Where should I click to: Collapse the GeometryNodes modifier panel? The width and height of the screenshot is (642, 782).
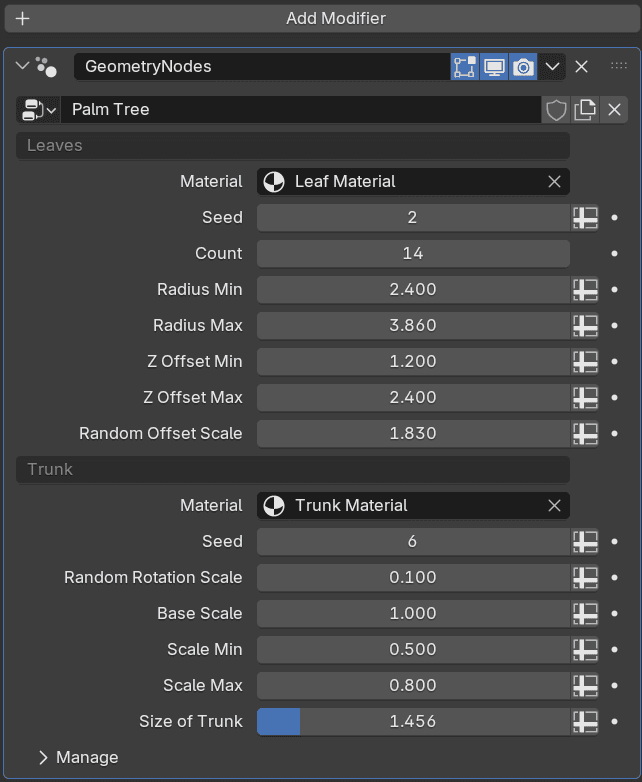[x=22, y=66]
